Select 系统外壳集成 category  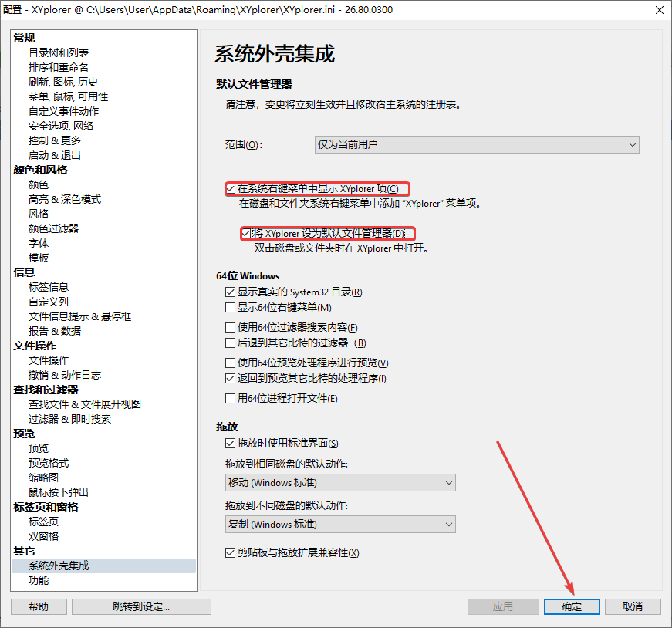tap(103, 566)
